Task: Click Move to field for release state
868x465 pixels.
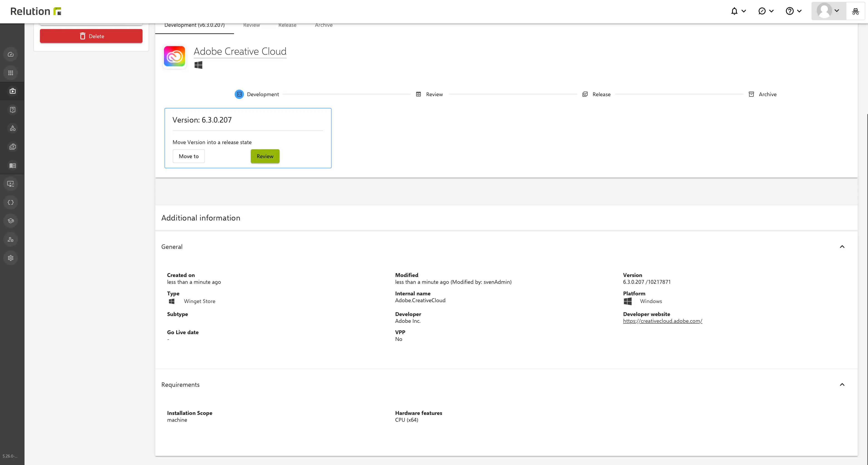Action: [189, 156]
